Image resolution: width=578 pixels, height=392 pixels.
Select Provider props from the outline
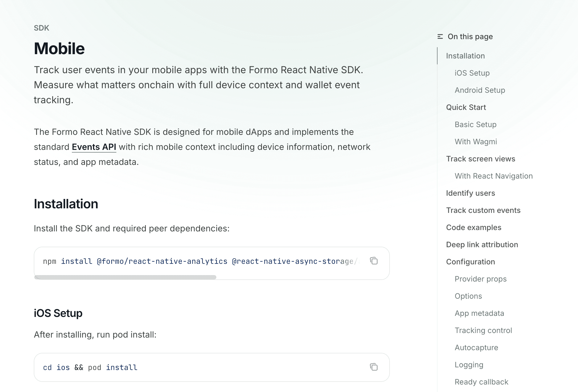pos(480,279)
